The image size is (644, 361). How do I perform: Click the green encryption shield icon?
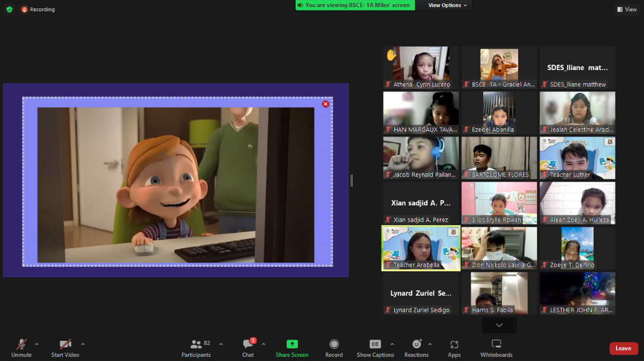coord(9,9)
